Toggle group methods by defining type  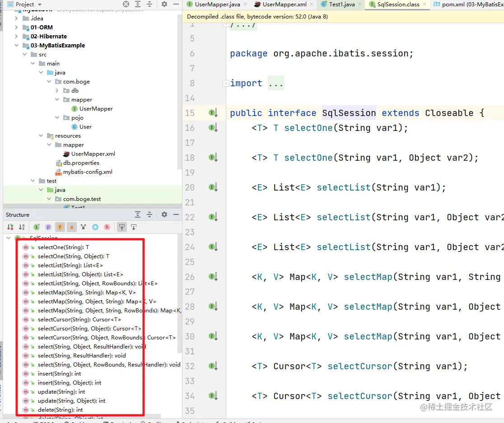pyautogui.click(x=84, y=227)
